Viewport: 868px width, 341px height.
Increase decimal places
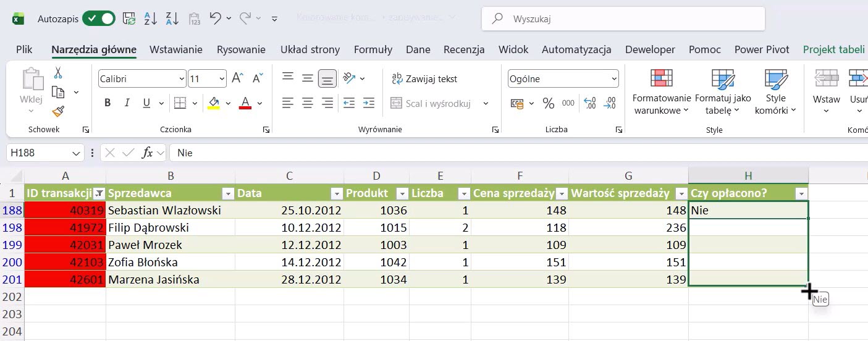(589, 103)
